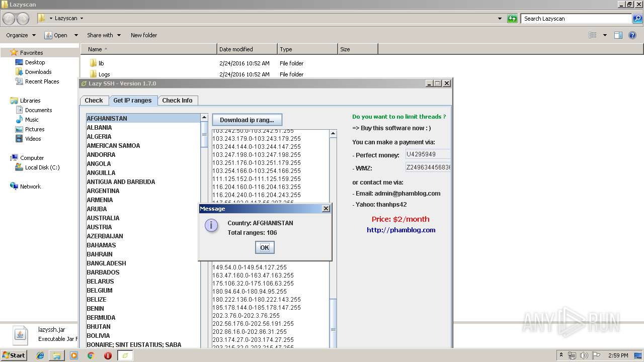The image size is (644, 362).
Task: Click New folder in Explorer toolbar
Action: 144,35
